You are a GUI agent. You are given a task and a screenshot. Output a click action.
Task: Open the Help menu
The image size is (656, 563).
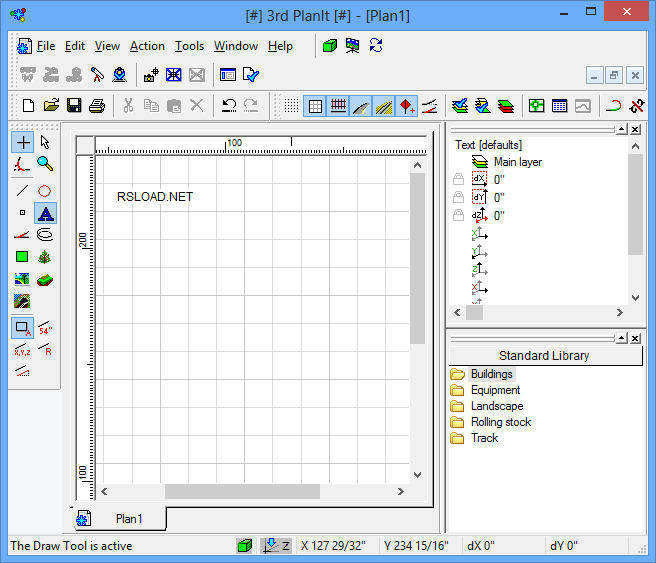coord(280,46)
